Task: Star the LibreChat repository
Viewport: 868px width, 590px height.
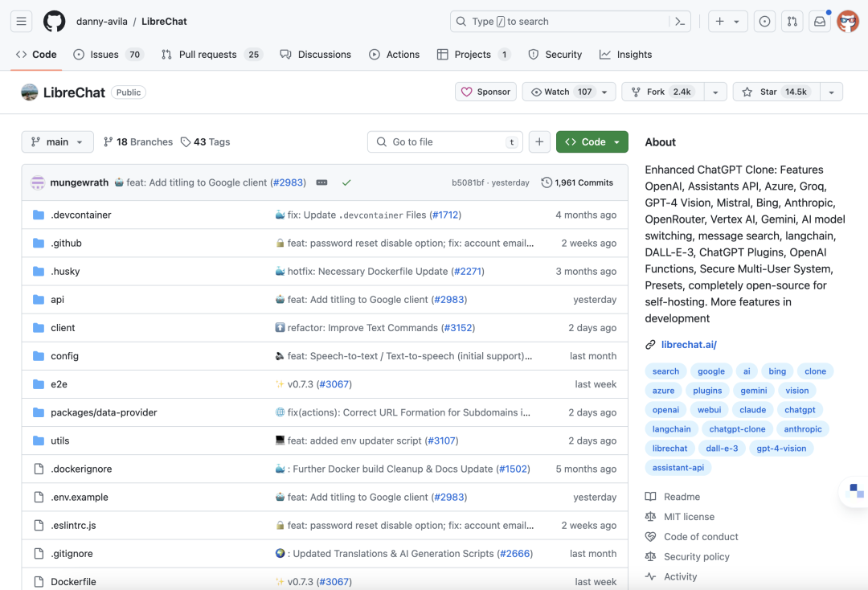Action: coord(775,92)
